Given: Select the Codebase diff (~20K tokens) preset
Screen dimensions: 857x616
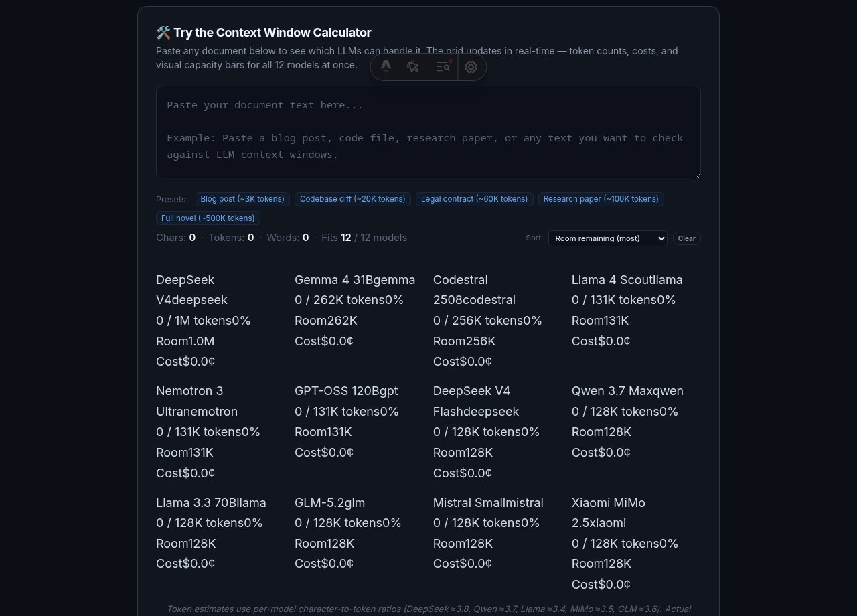Looking at the screenshot, I should 353,199.
